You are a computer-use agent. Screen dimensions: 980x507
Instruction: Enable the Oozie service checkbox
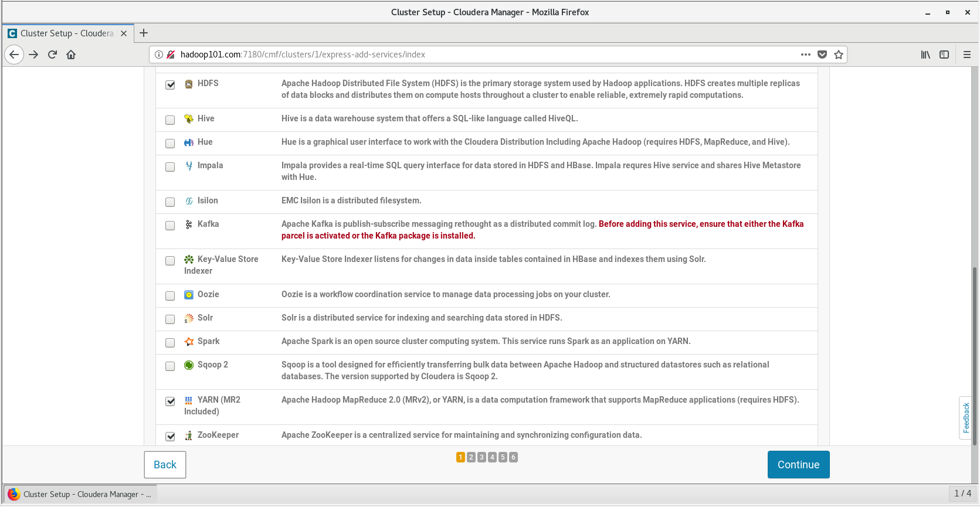[x=170, y=295]
